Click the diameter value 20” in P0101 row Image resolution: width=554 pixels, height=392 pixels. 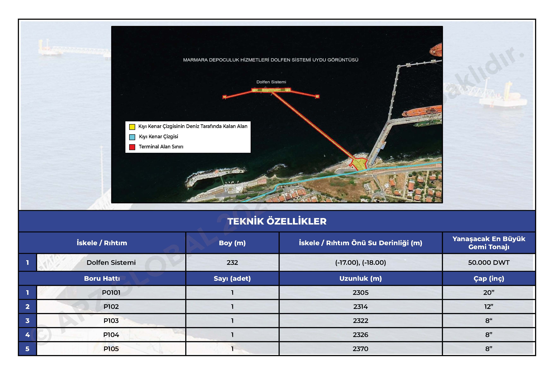pos(489,293)
